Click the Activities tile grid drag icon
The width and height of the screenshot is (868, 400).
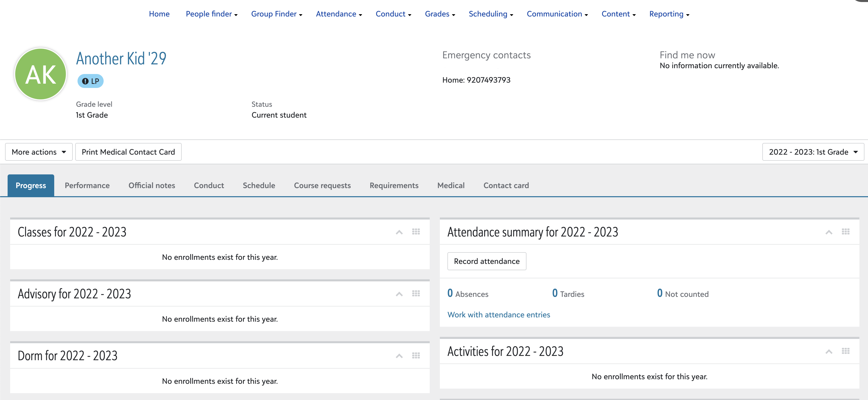[845, 351]
